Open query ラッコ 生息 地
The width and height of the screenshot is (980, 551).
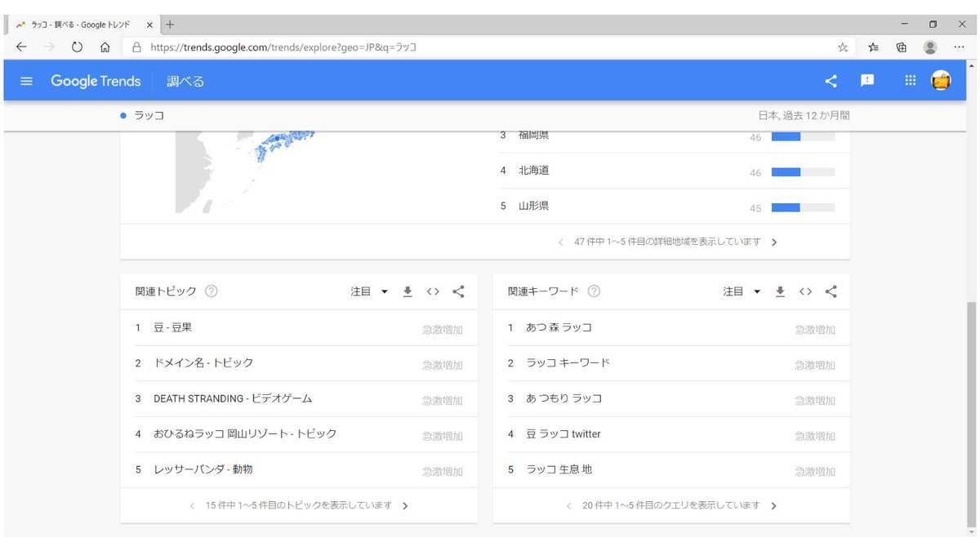[671, 470]
